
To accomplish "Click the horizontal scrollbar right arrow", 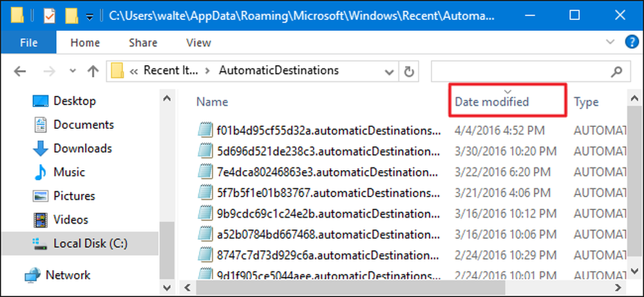I will 618,287.
